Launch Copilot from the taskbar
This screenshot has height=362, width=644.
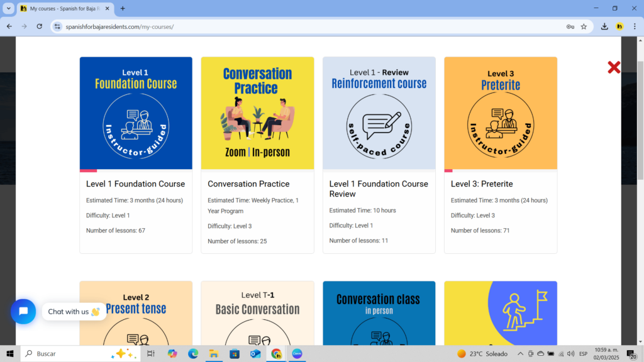pos(172,353)
